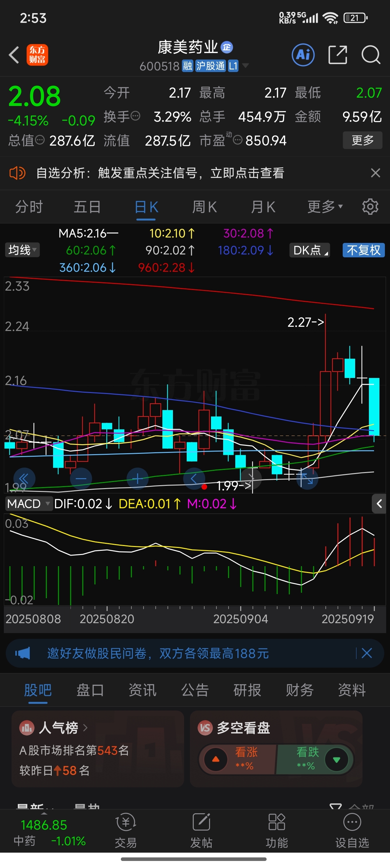Screen dimensions: 390x868
Task: Select the 日K chart tab
Action: tap(146, 206)
